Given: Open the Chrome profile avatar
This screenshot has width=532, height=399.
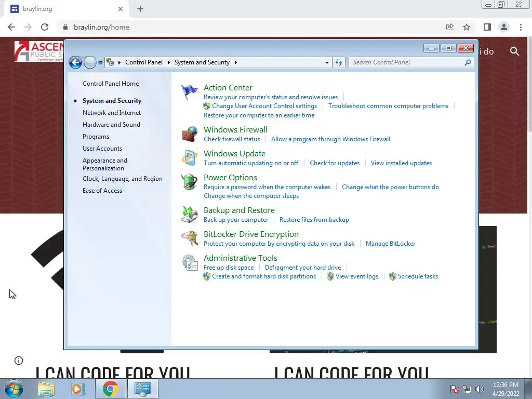Looking at the screenshot, I should [504, 27].
